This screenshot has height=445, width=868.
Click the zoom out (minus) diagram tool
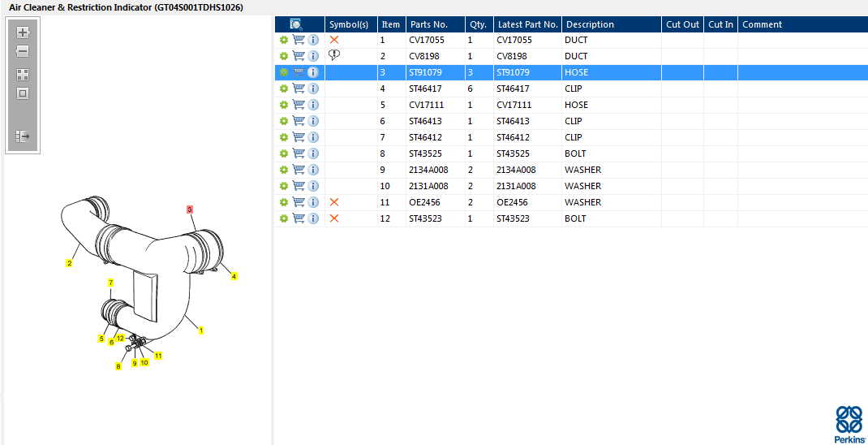click(x=23, y=51)
